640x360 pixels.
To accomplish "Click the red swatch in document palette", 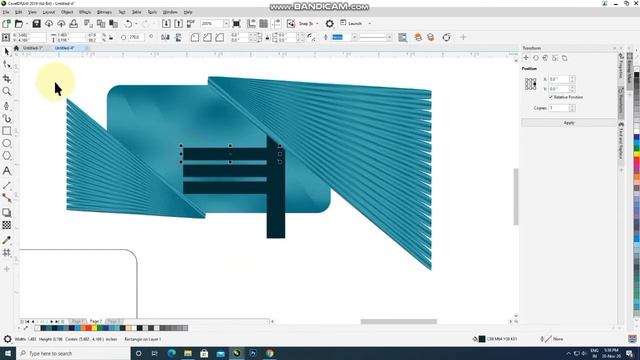I will click(89, 328).
